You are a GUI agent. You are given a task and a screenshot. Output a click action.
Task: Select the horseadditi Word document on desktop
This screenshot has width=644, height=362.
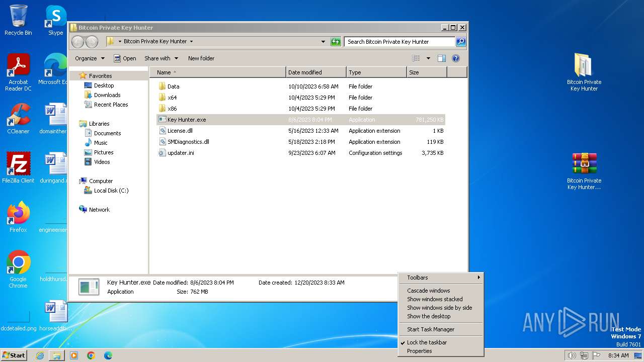[55, 316]
